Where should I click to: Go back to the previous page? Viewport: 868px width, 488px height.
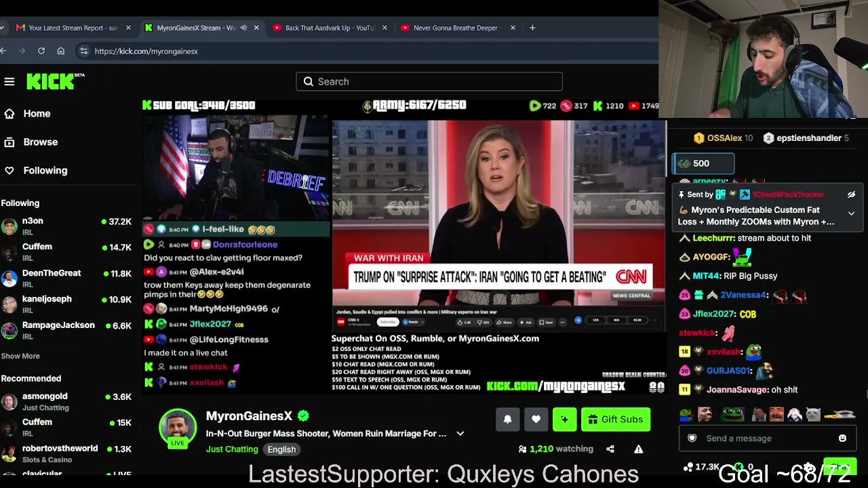click(x=4, y=51)
